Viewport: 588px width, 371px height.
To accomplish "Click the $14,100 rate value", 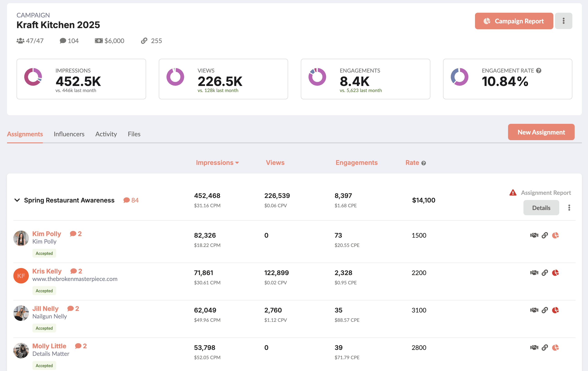I will pyautogui.click(x=423, y=200).
